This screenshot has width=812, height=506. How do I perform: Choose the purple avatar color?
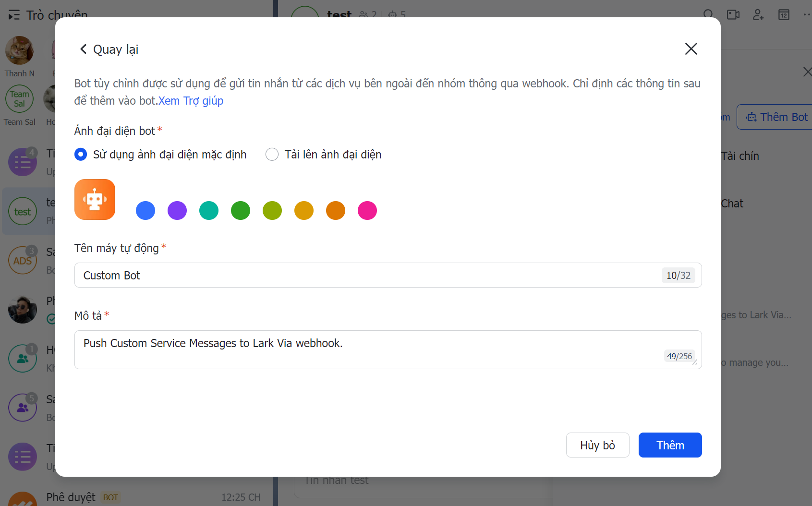[x=177, y=210]
